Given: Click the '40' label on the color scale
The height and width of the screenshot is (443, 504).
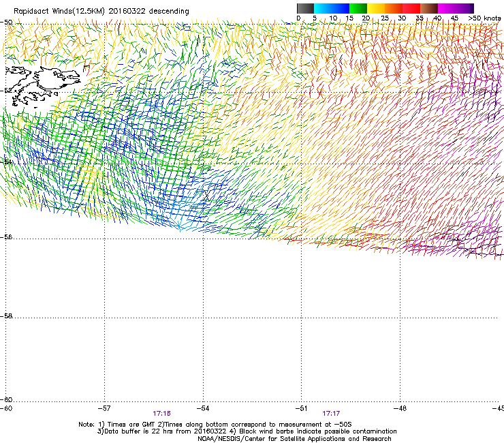Looking at the screenshot, I should (x=437, y=18).
